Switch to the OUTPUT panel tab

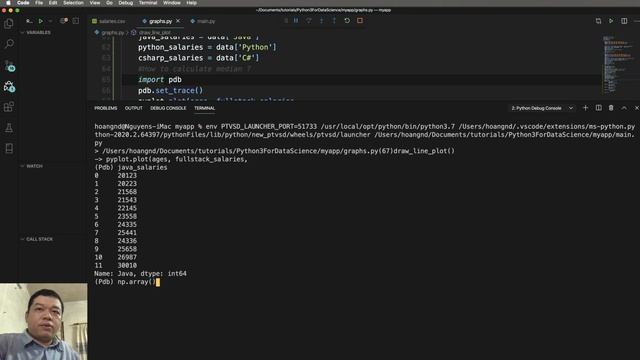point(133,108)
